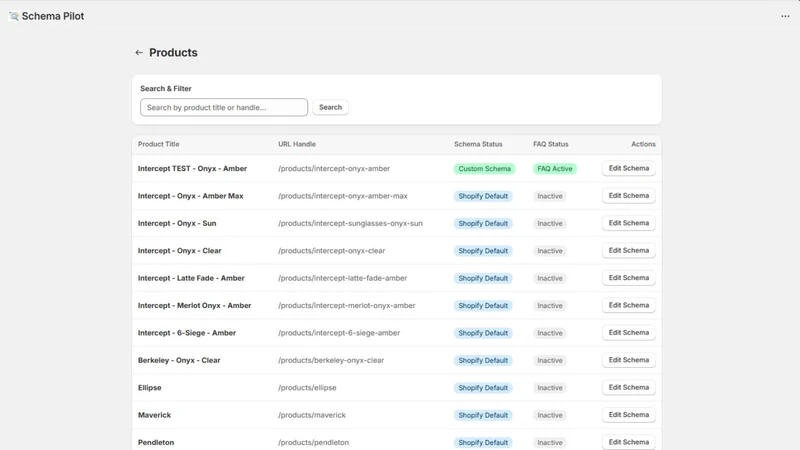
Task: Edit Schema for Ellipse product
Action: (x=629, y=387)
